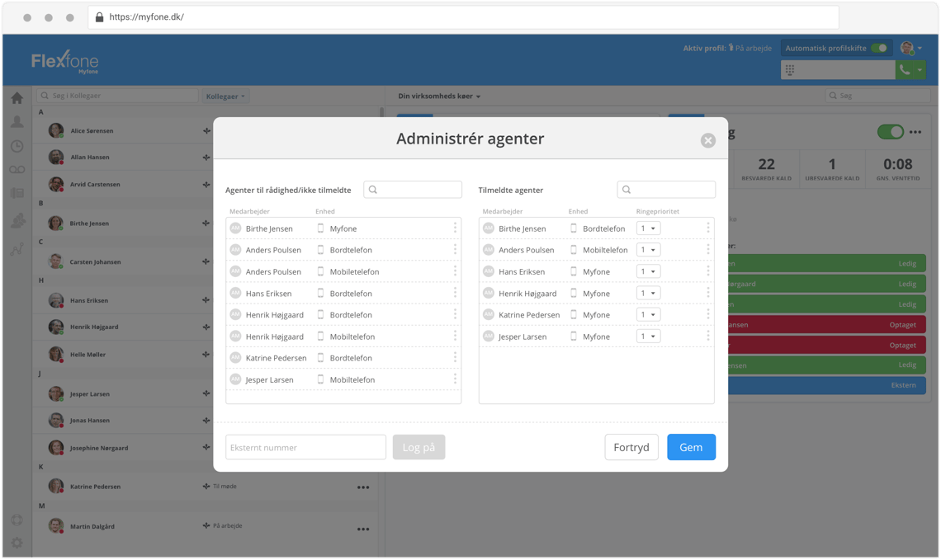Open priority dropdown for Hans Eriksen Myfone
The height and width of the screenshot is (560, 941).
[648, 271]
